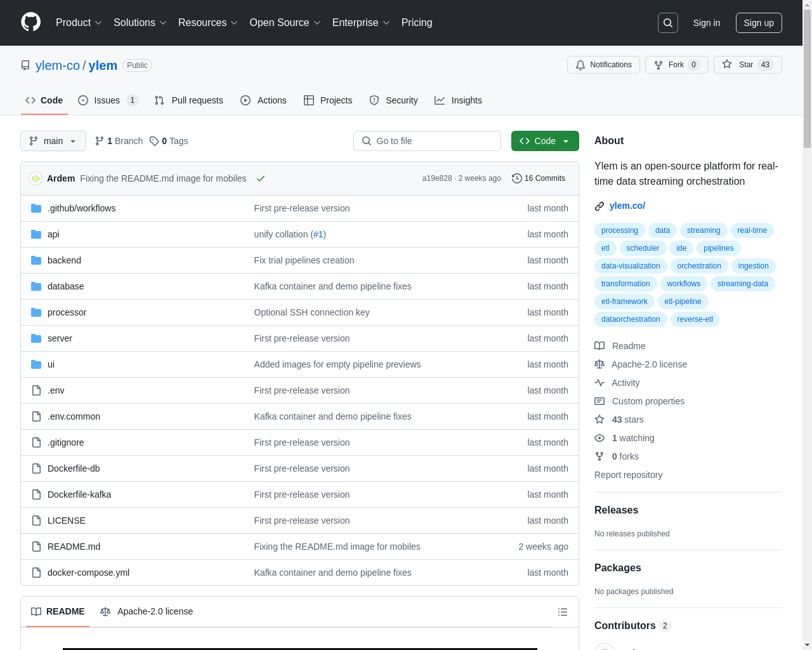812x650 pixels.
Task: Open the sidebar Readme link
Action: [x=620, y=346]
